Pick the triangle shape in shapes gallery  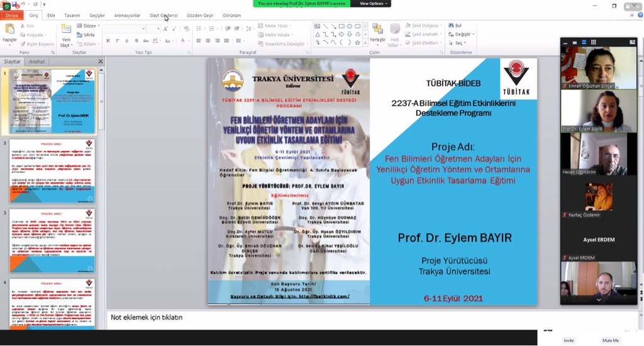click(x=318, y=35)
